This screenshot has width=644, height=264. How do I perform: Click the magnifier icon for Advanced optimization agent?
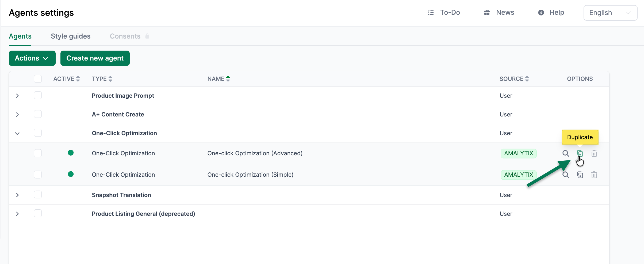(565, 153)
